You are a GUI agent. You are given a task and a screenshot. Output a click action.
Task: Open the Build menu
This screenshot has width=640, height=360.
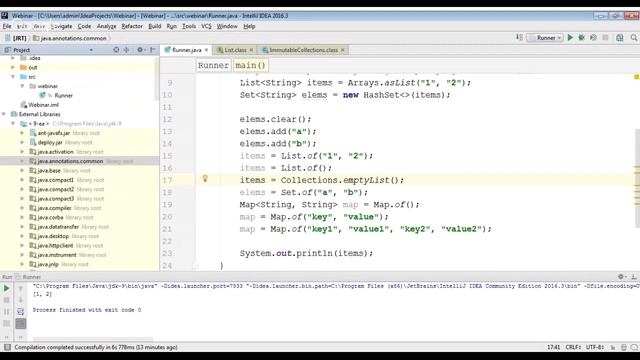(155, 26)
